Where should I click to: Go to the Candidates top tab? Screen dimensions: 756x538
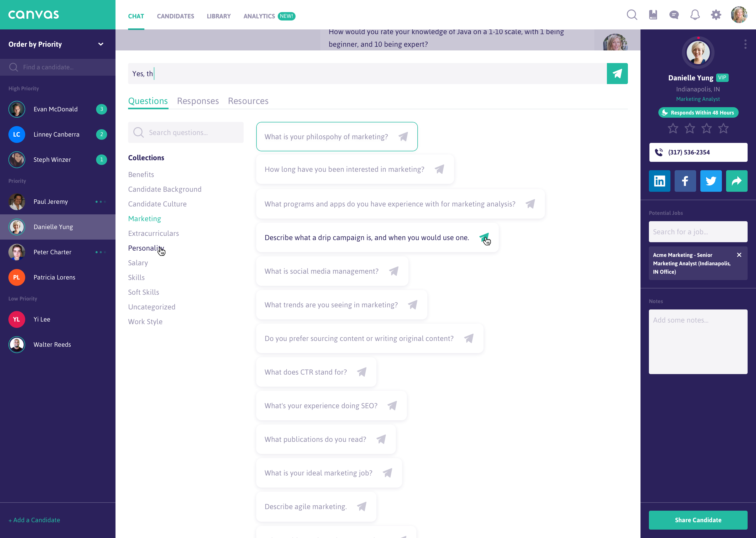pos(175,16)
